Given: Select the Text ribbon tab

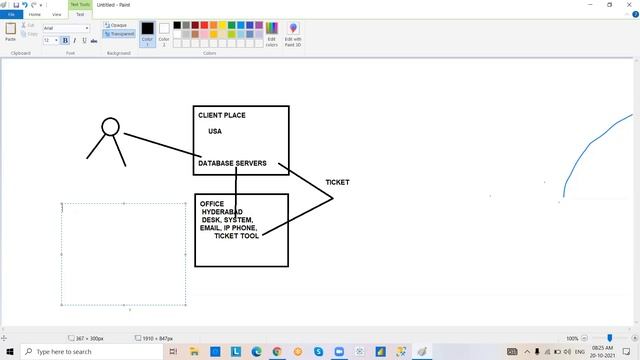Looking at the screenshot, I should (80, 14).
